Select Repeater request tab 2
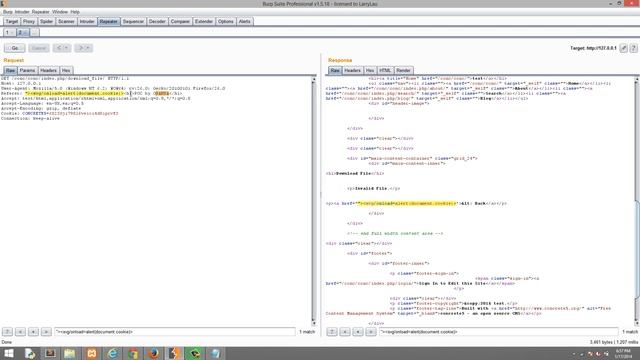The image size is (640, 360). tap(23, 33)
